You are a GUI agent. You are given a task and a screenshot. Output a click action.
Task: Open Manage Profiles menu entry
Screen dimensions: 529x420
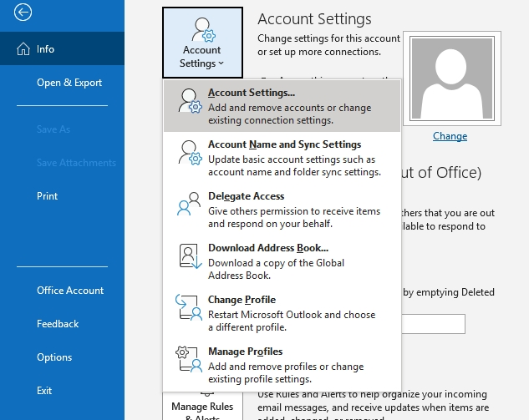tap(282, 365)
